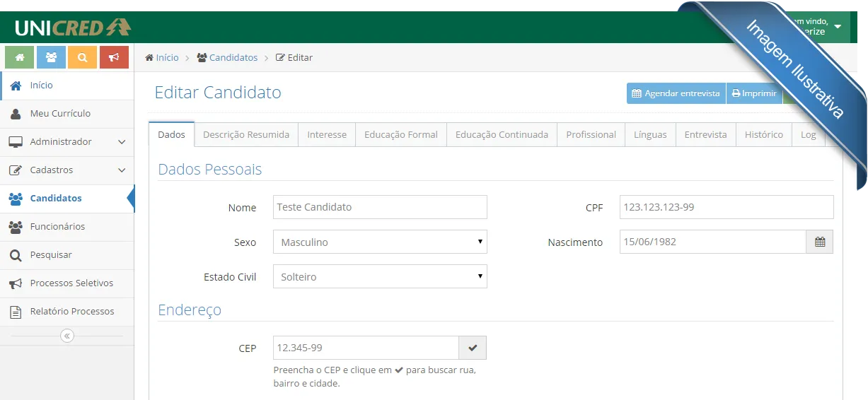Open the calendar picker for Nascimento
The image size is (868, 400).
point(819,242)
